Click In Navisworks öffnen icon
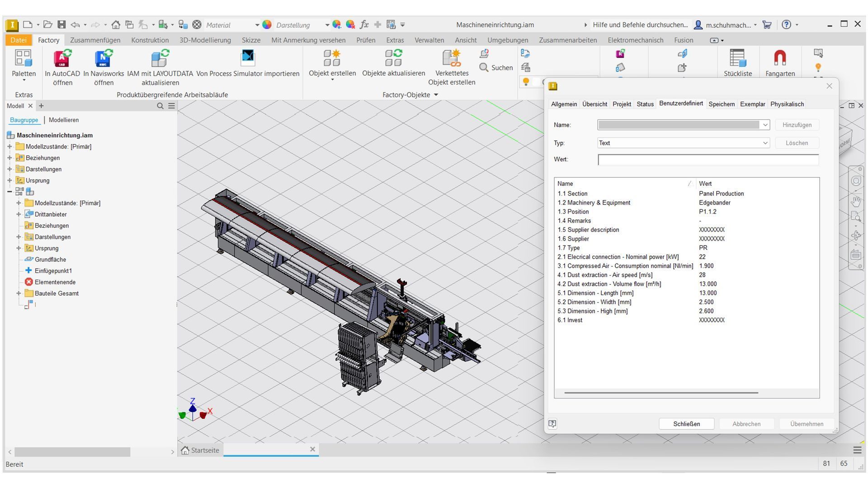The width and height of the screenshot is (868, 488). pyautogui.click(x=104, y=59)
